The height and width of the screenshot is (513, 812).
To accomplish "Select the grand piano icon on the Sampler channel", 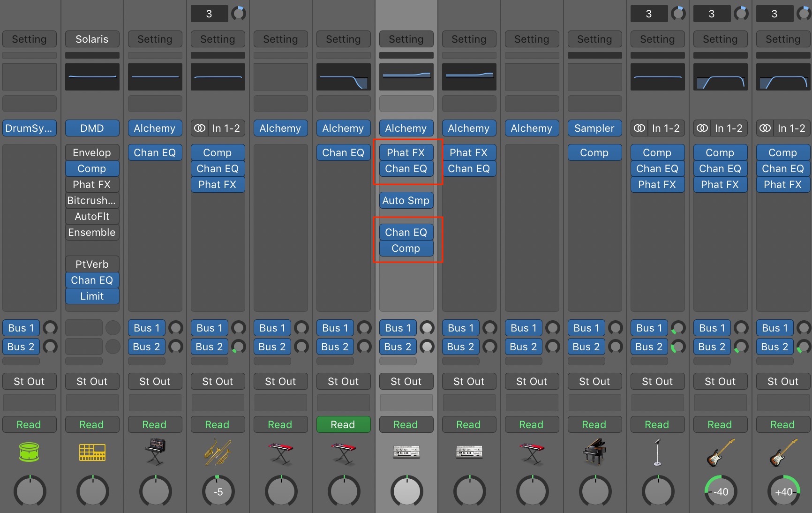I will [594, 452].
